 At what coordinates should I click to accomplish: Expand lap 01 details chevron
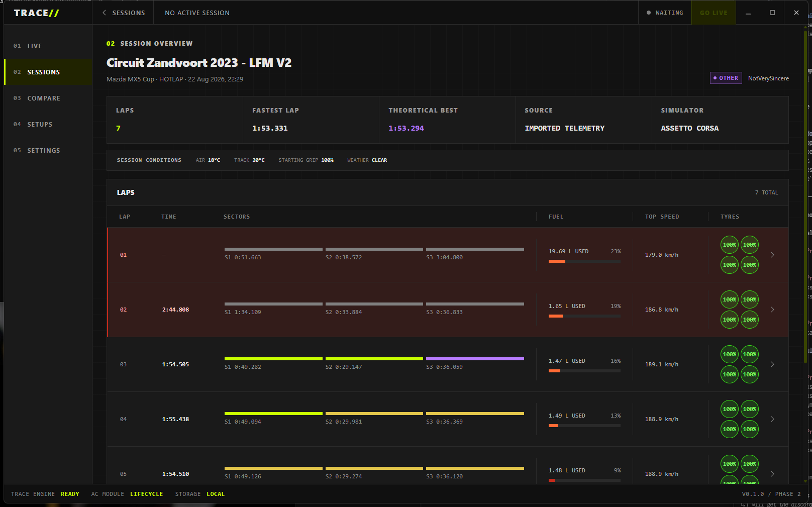click(x=772, y=255)
